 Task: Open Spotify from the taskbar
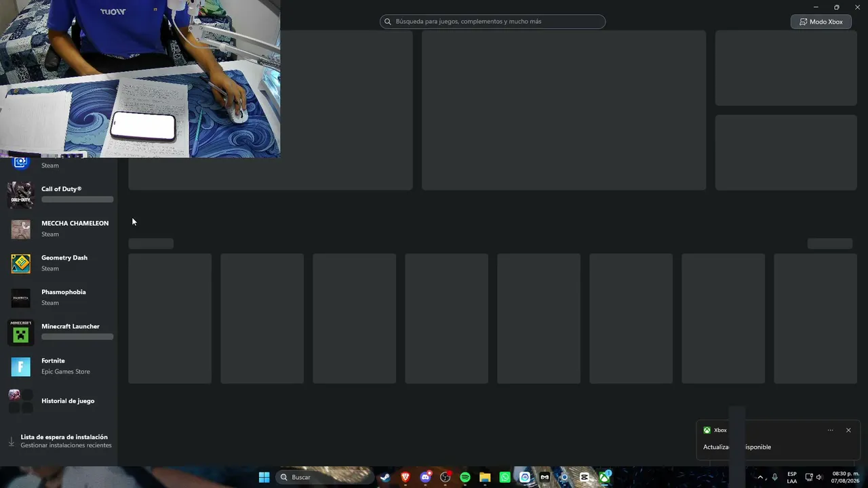click(x=465, y=477)
